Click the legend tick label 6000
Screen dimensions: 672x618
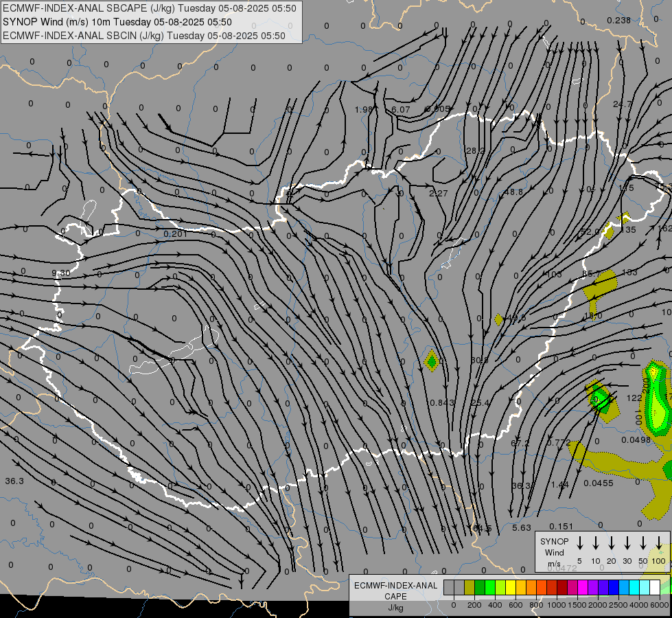tap(659, 605)
